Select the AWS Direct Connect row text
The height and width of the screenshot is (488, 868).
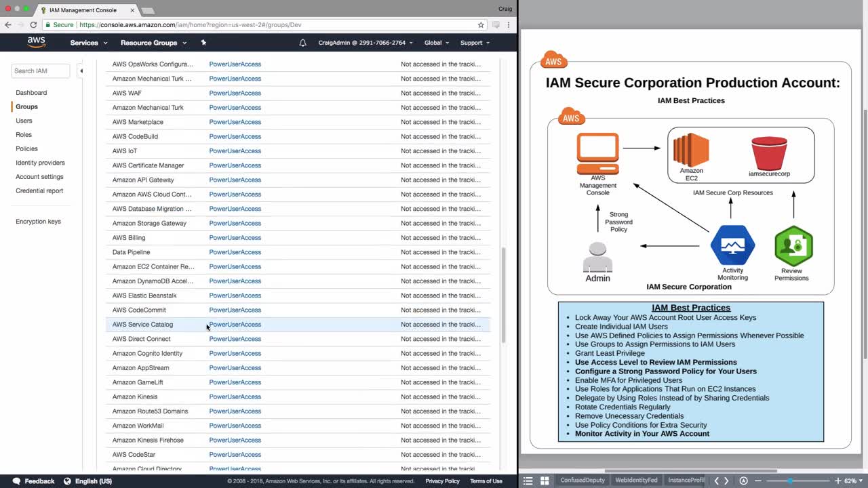click(x=141, y=339)
